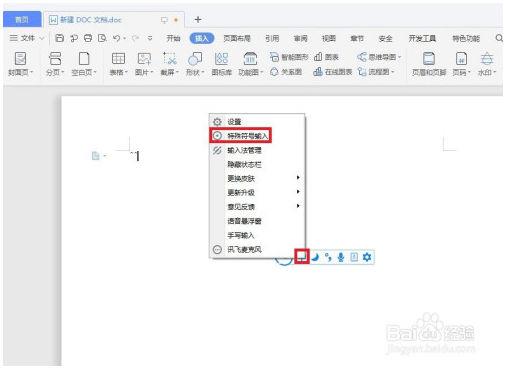506x369 pixels.
Task: Select 输入法管理 in the context menu
Action: point(257,150)
